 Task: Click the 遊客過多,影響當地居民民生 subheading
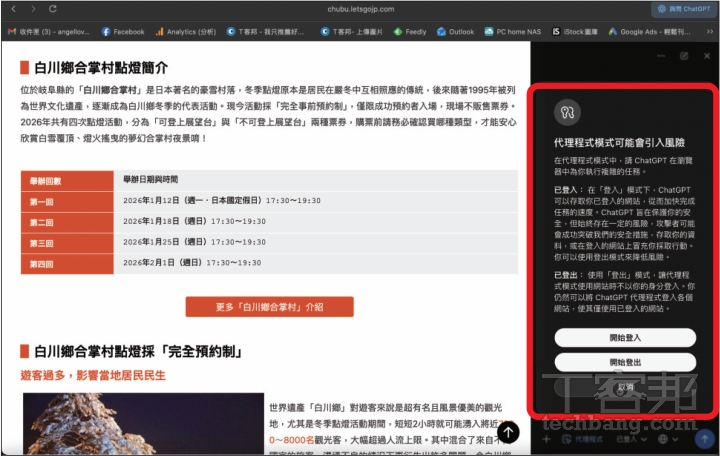pyautogui.click(x=93, y=376)
